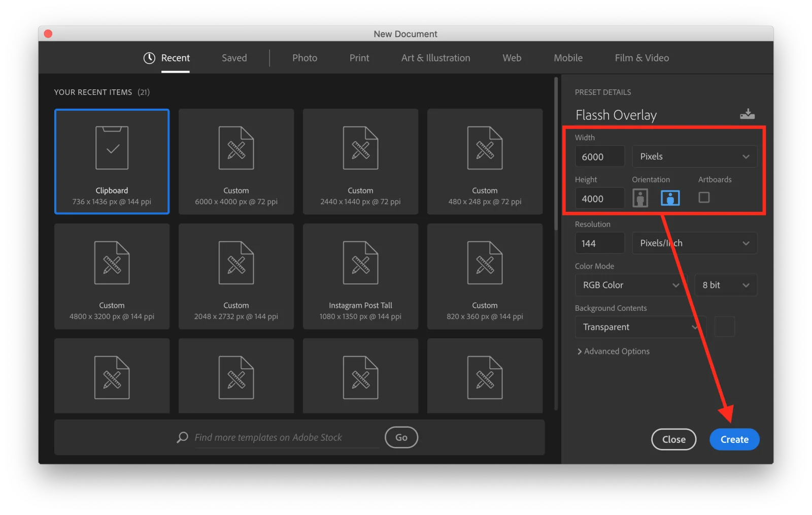Image resolution: width=812 pixels, height=515 pixels.
Task: Click the Height field showing 4000
Action: [x=600, y=199]
